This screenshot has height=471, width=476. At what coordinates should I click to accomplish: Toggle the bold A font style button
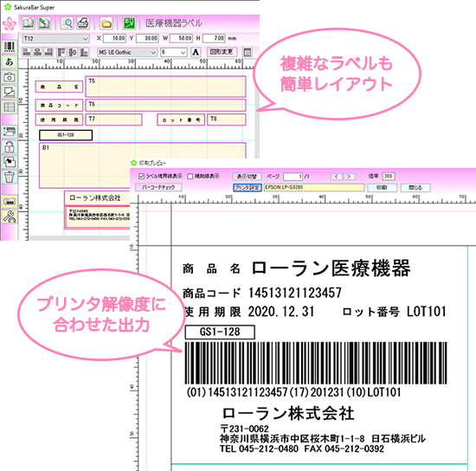[x=196, y=52]
